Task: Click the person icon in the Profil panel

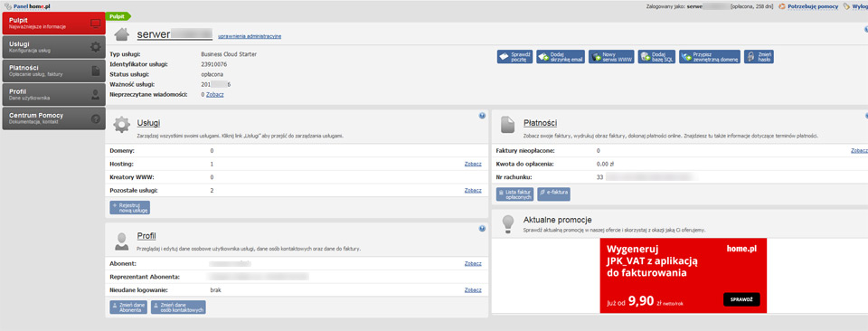Action: point(122,241)
